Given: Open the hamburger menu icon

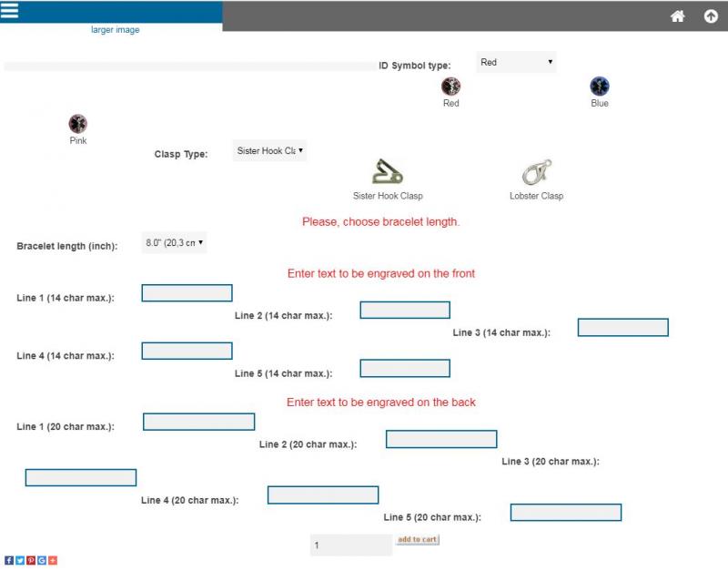Looking at the screenshot, I should click(9, 10).
